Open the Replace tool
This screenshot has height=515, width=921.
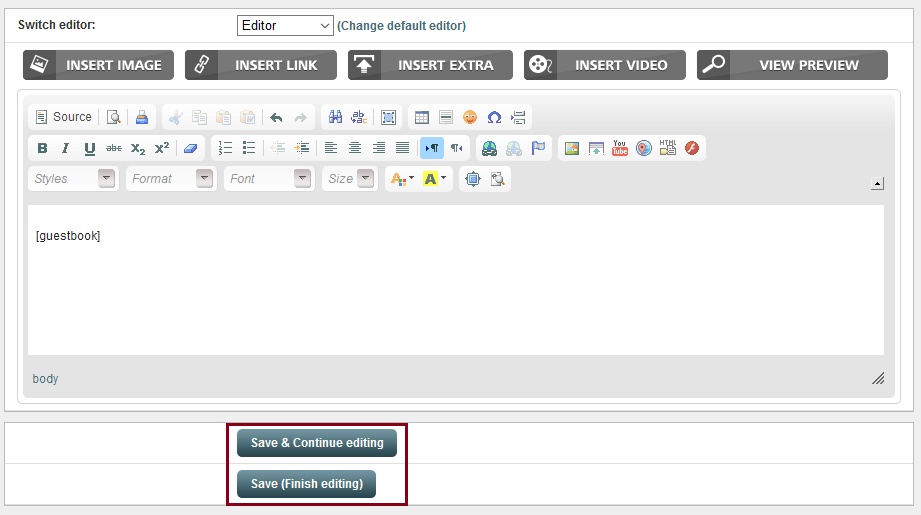(359, 117)
